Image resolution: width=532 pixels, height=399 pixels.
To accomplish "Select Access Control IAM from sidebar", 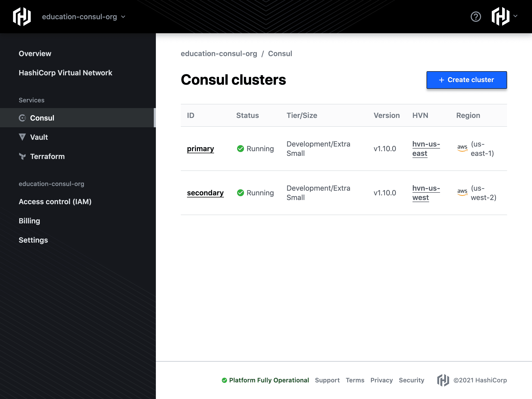I will [56, 202].
